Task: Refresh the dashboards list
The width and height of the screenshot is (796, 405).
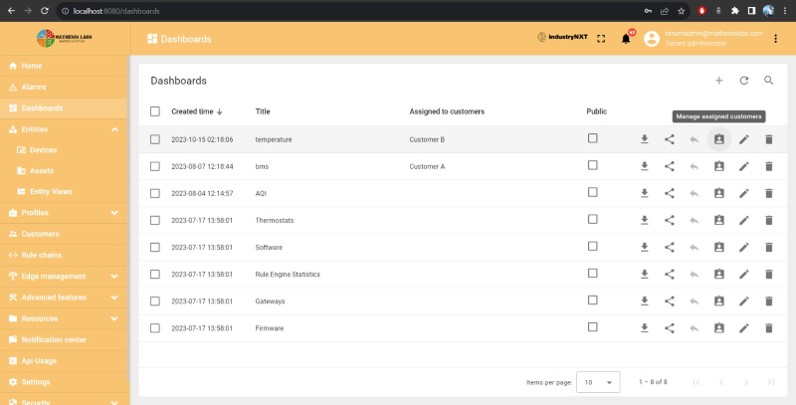Action: click(x=743, y=80)
